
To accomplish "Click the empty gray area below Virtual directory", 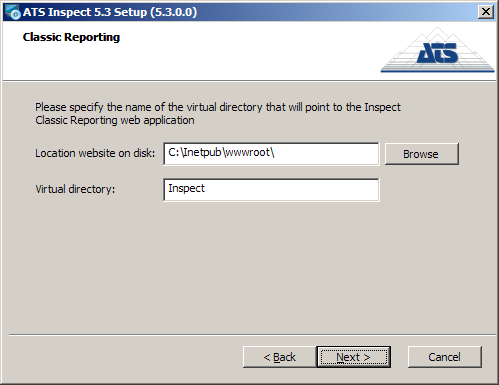I will (249, 267).
